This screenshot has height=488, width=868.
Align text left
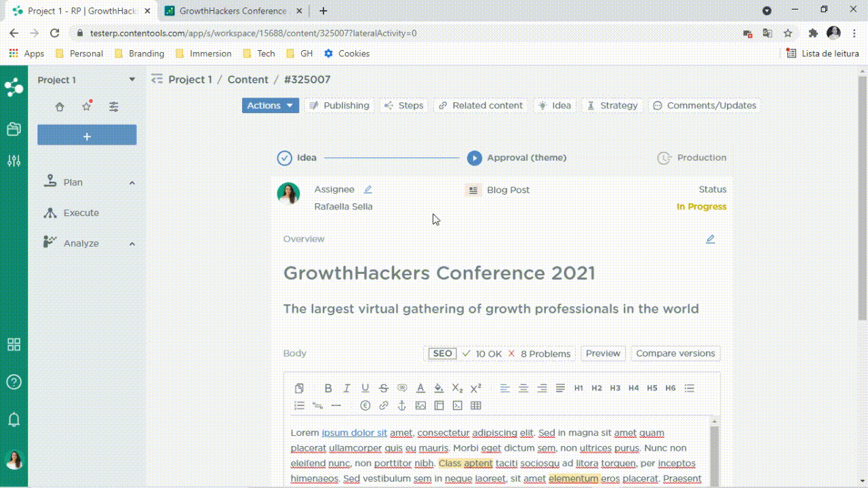click(505, 388)
